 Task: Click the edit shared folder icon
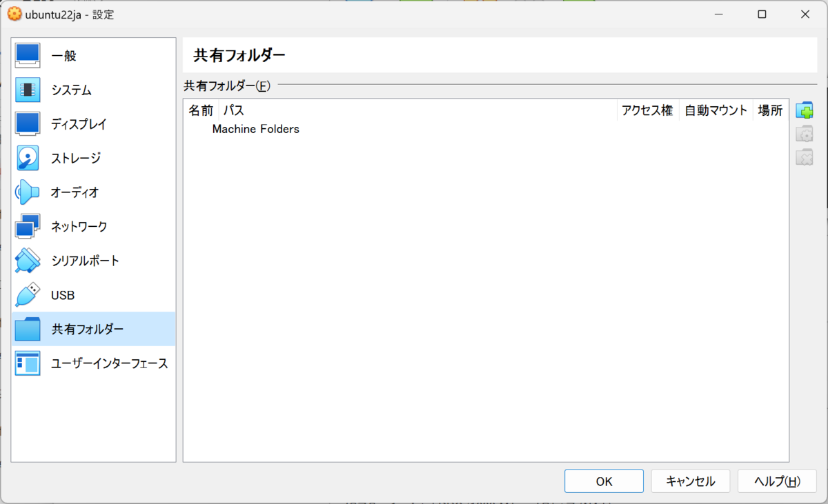[x=805, y=134]
